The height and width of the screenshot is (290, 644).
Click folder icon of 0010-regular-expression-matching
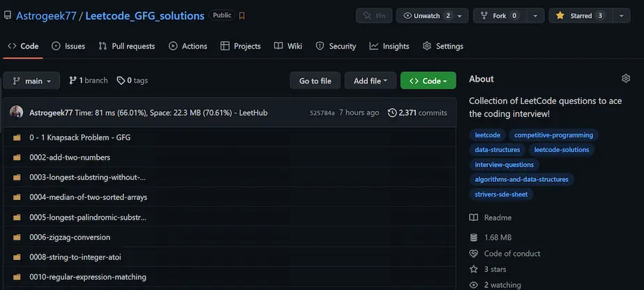tap(17, 277)
